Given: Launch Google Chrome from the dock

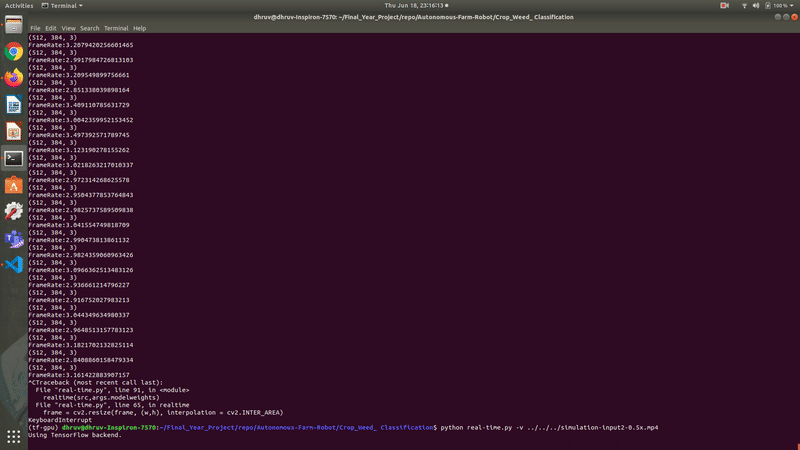Looking at the screenshot, I should point(14,52).
